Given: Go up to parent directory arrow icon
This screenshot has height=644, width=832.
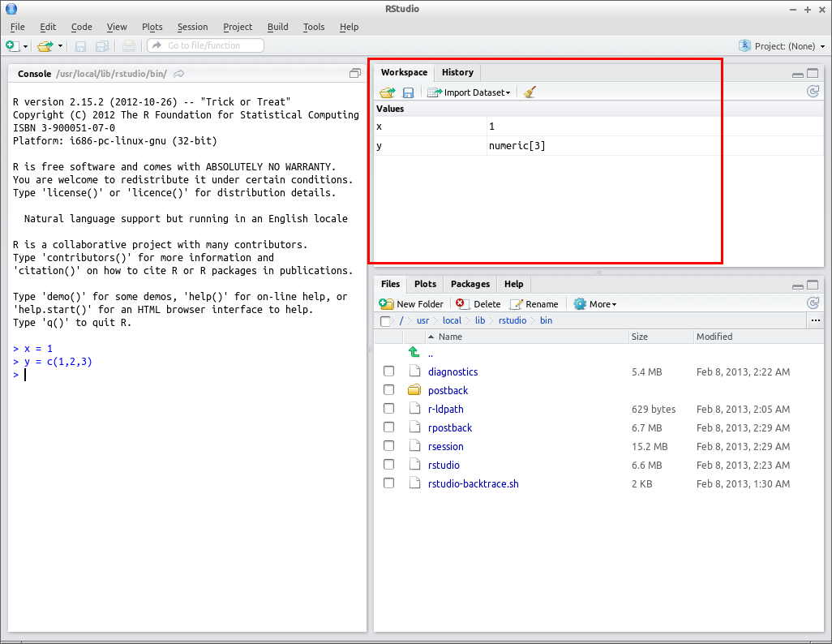Looking at the screenshot, I should pyautogui.click(x=414, y=351).
